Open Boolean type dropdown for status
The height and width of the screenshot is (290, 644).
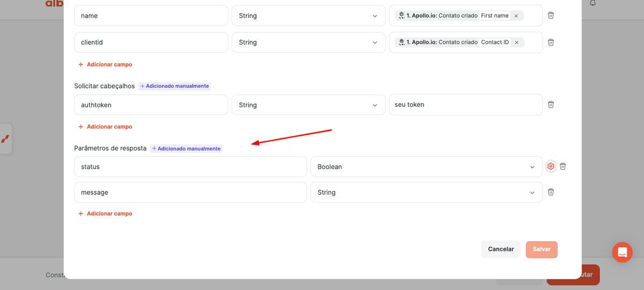(427, 166)
